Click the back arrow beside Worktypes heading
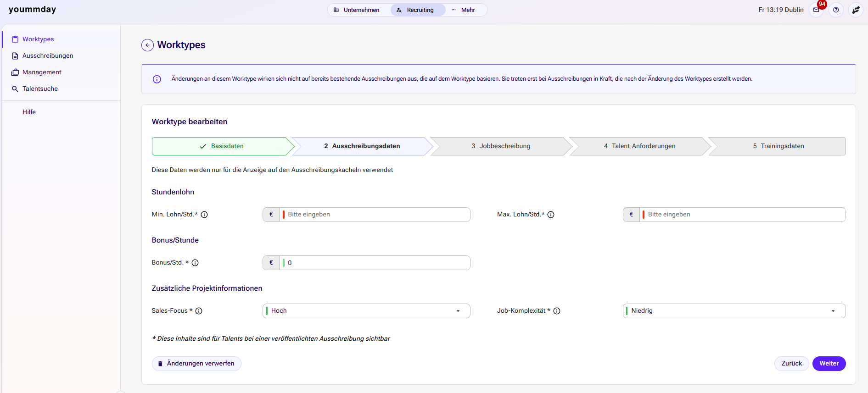Viewport: 868px width, 393px height. (x=147, y=45)
